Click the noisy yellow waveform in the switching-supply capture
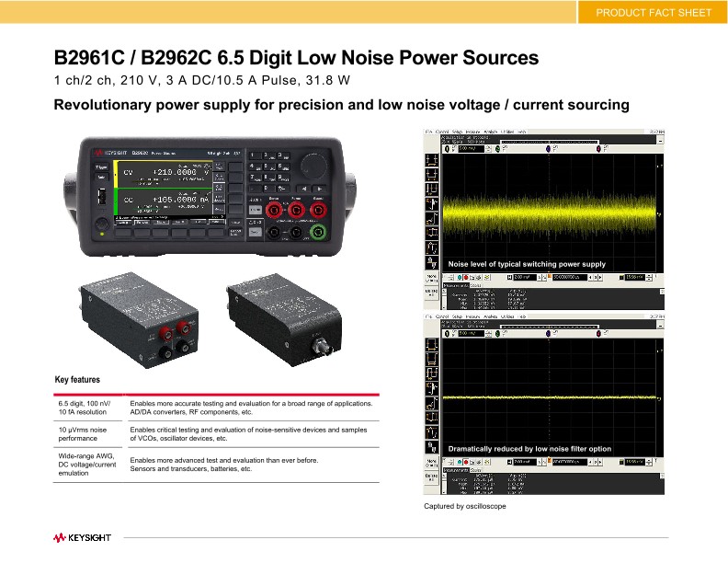This screenshot has width=728, height=563. (x=550, y=213)
